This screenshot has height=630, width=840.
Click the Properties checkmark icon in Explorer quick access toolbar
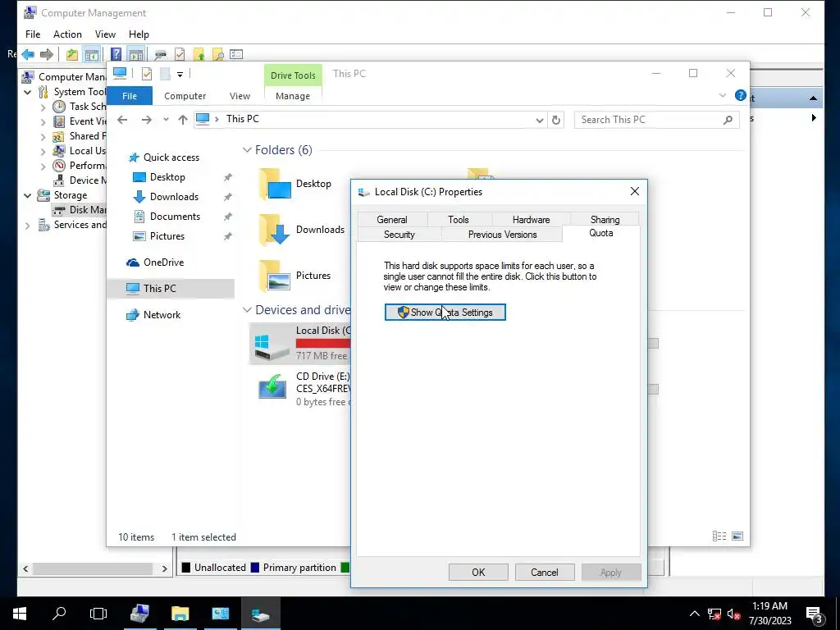(x=147, y=74)
